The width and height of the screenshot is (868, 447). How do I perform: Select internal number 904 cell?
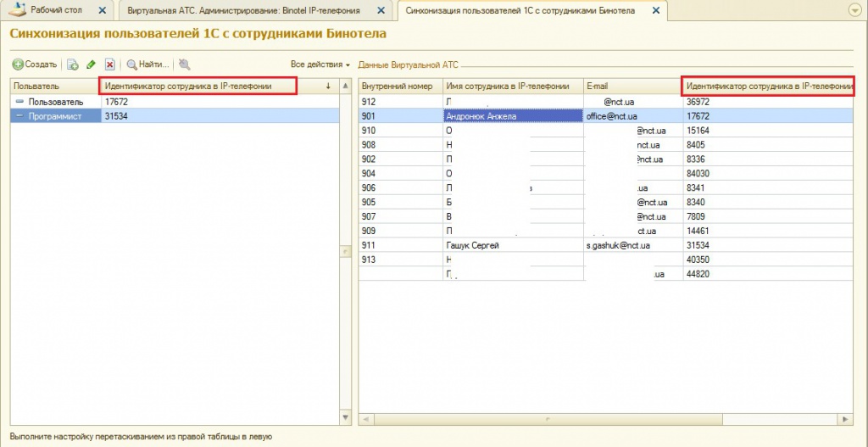tap(401, 173)
